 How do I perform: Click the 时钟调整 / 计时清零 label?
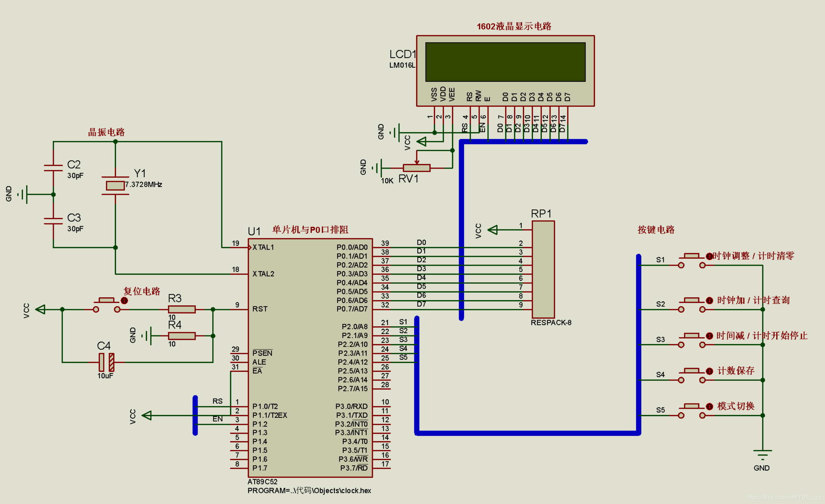(753, 256)
